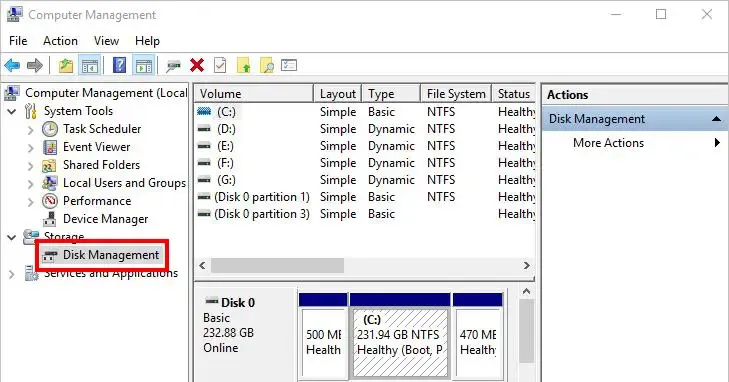Expand Services and Applications node
Viewport: 729px width, 382px height.
(x=12, y=274)
